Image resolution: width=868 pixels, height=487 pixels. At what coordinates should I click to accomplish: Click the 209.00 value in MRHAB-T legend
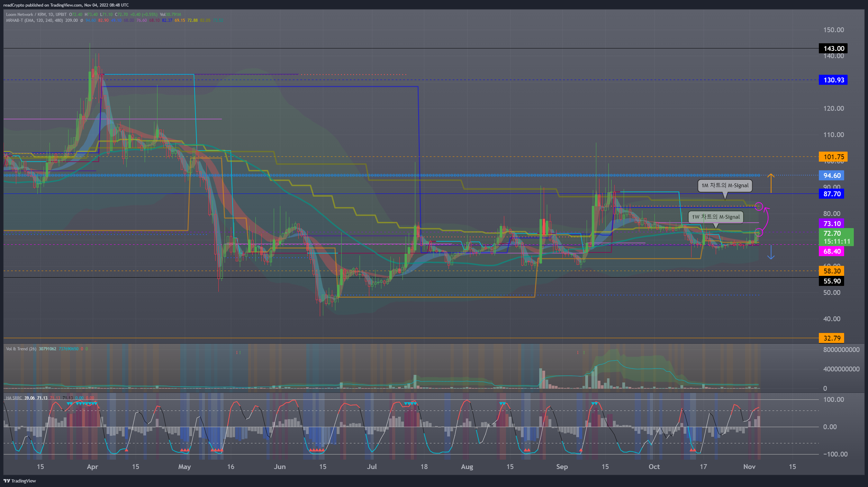click(x=72, y=20)
